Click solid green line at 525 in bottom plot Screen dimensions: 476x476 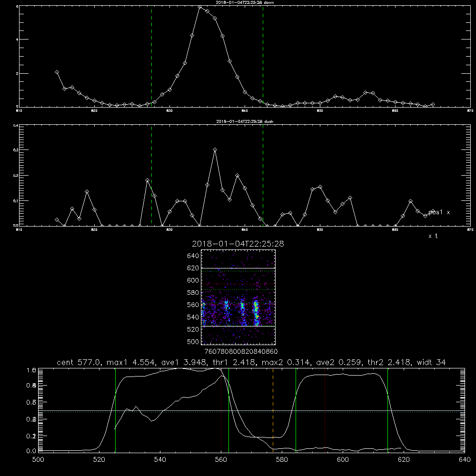pos(115,410)
